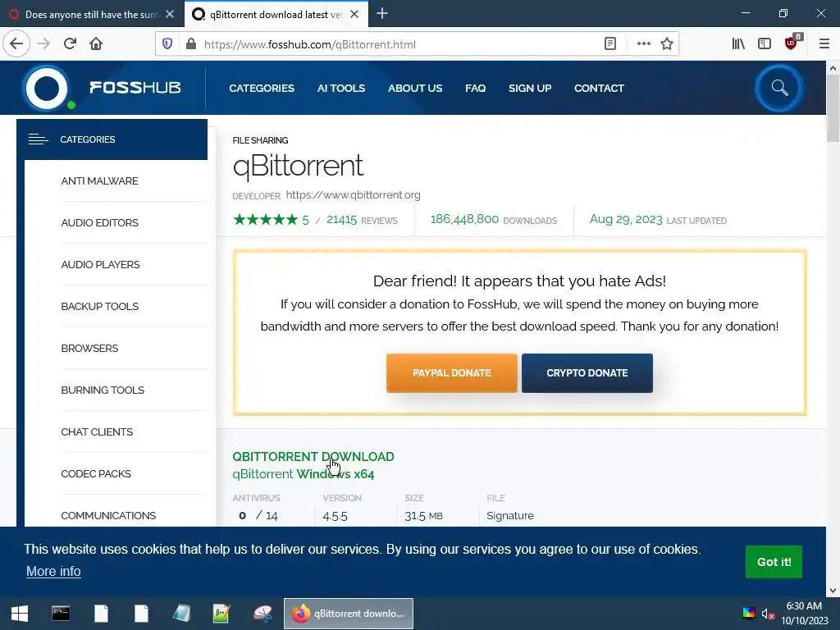Image resolution: width=840 pixels, height=630 pixels.
Task: Open SIGN UP navigation item
Action: (x=530, y=89)
